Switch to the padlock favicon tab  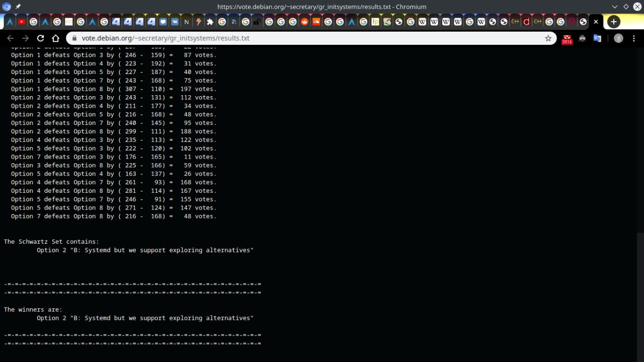point(257,22)
